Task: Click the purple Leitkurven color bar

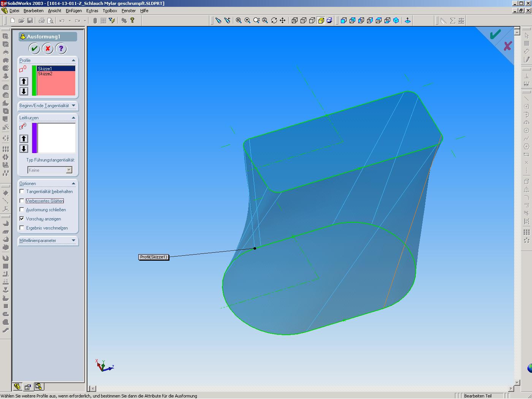Action: [35, 138]
